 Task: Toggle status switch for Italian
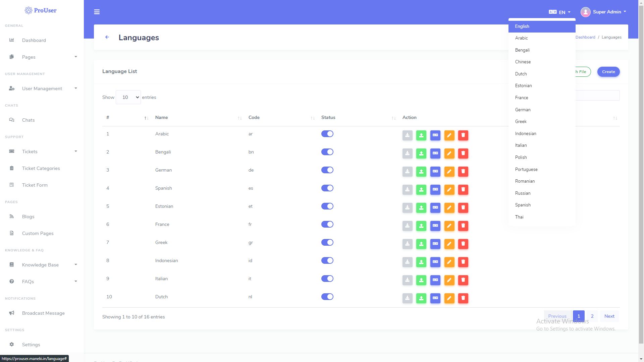click(327, 279)
